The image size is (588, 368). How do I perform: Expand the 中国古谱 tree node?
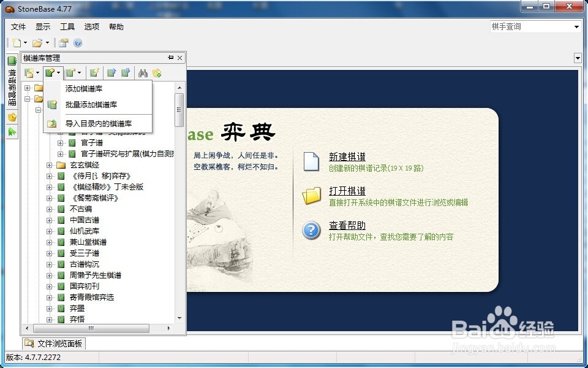coord(49,220)
